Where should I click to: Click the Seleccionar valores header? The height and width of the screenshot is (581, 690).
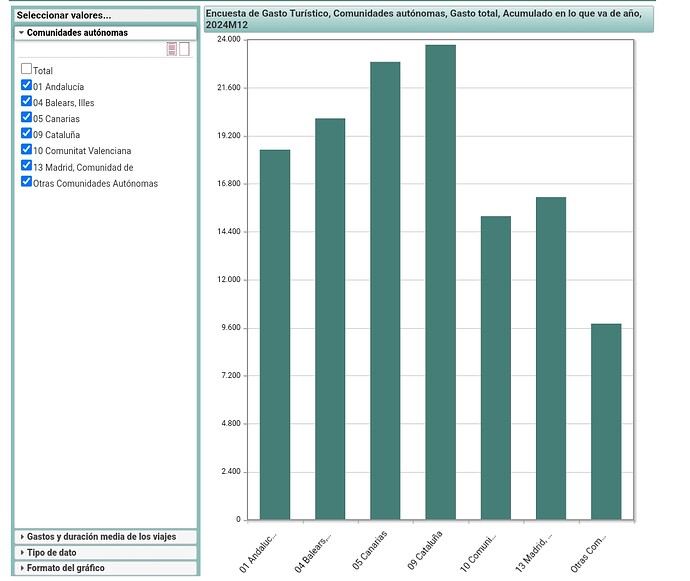(x=106, y=16)
